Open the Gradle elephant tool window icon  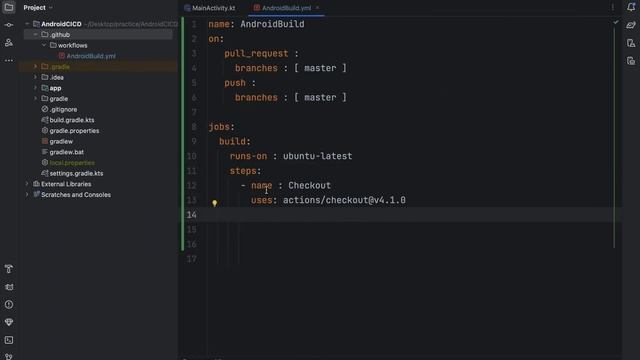pyautogui.click(x=631, y=25)
